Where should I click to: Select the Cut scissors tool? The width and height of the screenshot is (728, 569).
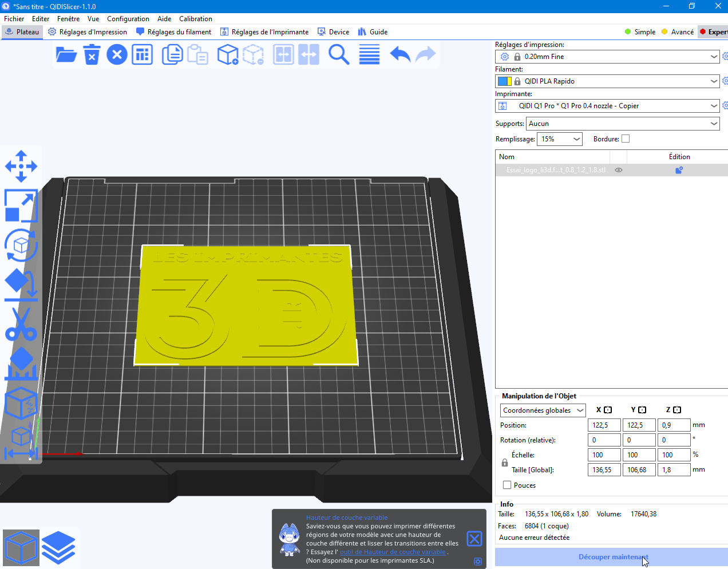point(21,325)
